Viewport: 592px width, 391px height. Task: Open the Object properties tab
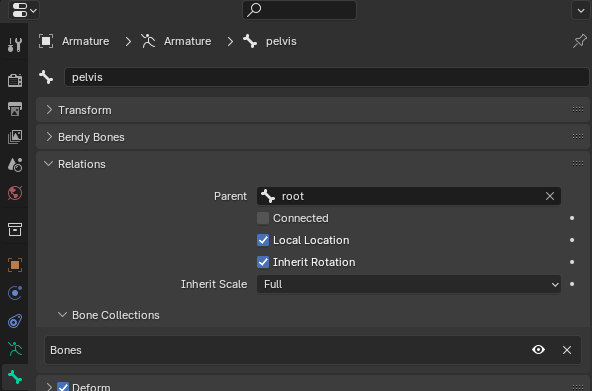tap(15, 265)
